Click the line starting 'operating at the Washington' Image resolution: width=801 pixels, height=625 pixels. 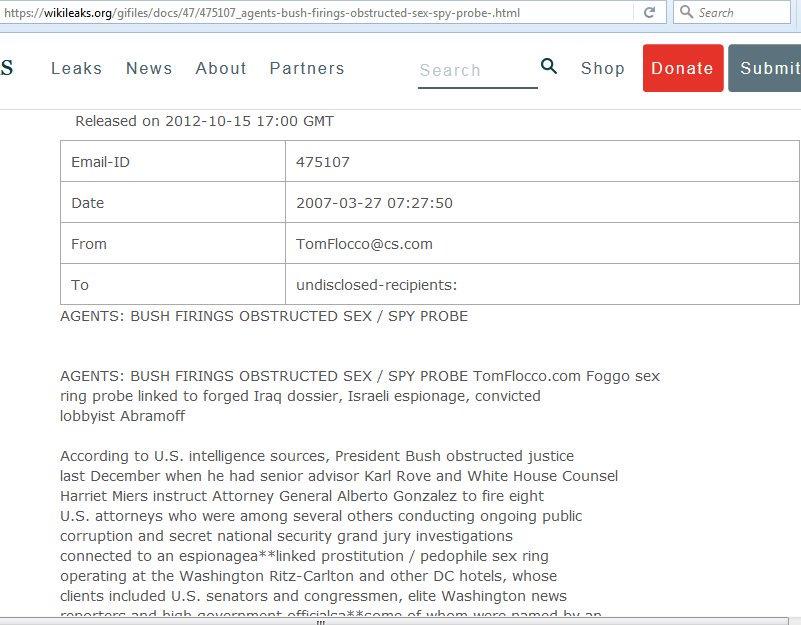[x=309, y=576]
